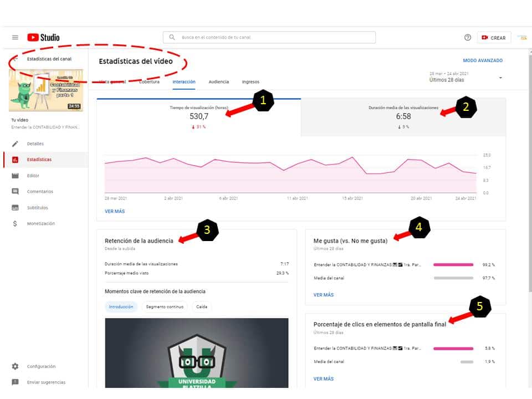The height and width of the screenshot is (399, 532).
Task: Click the CREAR button
Action: pos(493,38)
